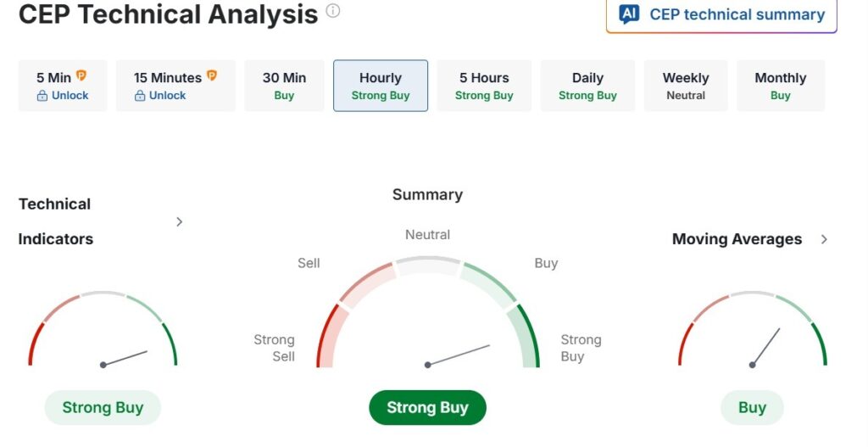Open the Moving Averages heading link
Screen dimensions: 868x447
pos(737,239)
